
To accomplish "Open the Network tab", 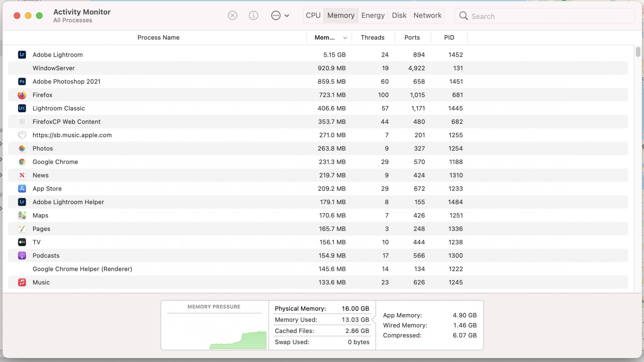I will point(427,15).
